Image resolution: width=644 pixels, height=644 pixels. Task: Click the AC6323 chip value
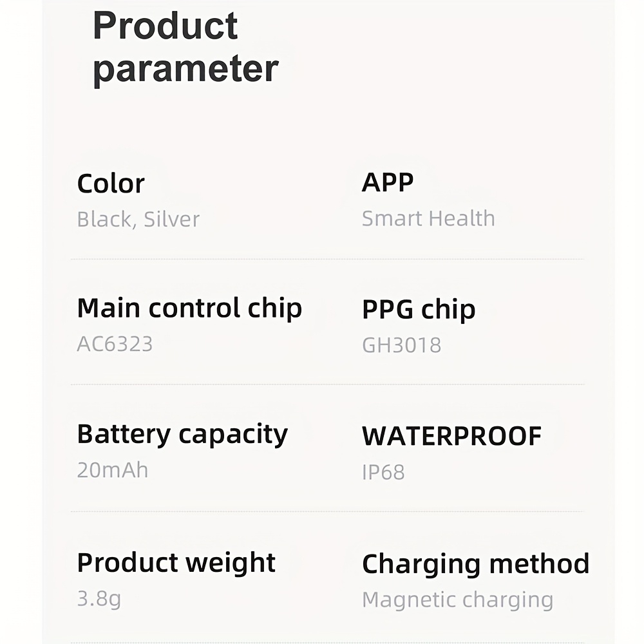pyautogui.click(x=115, y=344)
